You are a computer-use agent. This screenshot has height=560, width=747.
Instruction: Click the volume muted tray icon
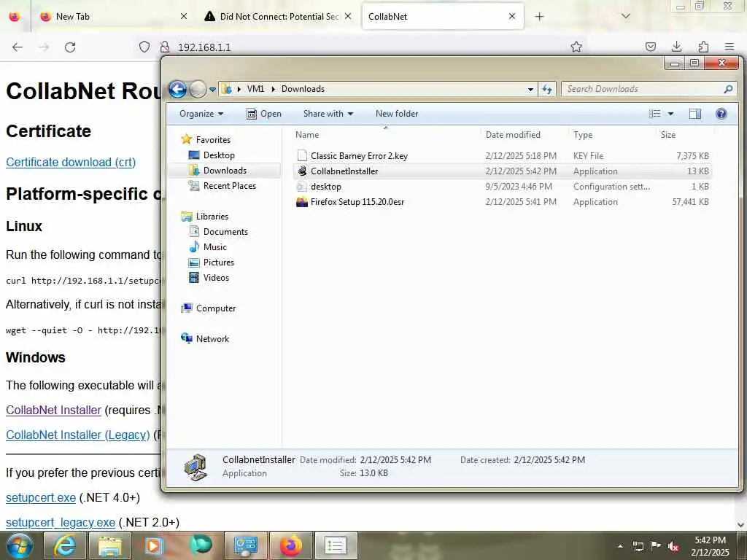(673, 546)
